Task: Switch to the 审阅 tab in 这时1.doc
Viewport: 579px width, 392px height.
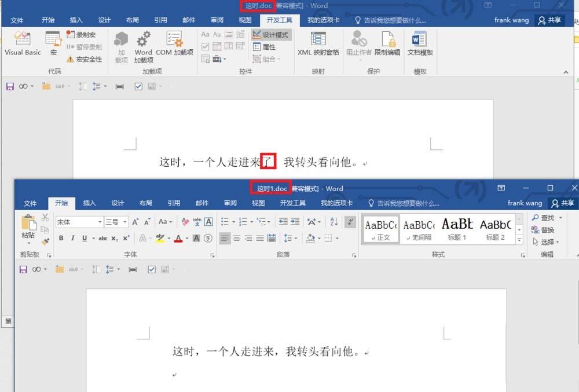Action: [x=230, y=203]
